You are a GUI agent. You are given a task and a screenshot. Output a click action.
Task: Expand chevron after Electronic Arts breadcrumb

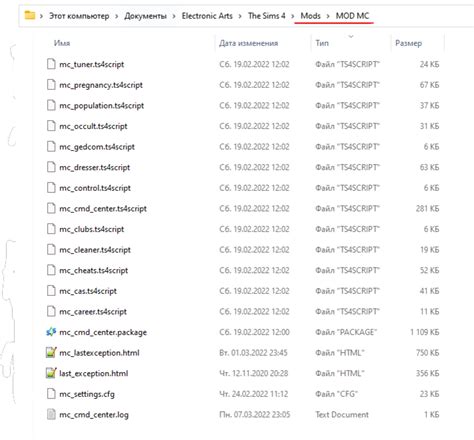point(240,16)
